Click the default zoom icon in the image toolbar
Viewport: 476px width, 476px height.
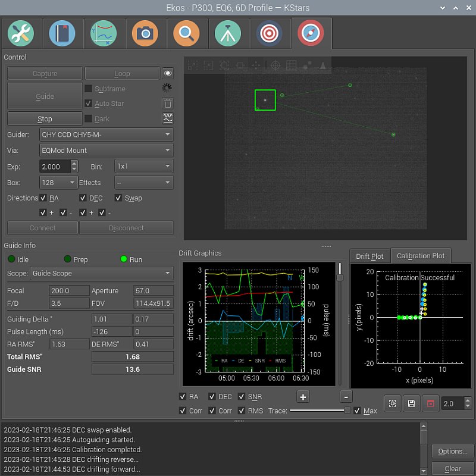click(x=224, y=65)
